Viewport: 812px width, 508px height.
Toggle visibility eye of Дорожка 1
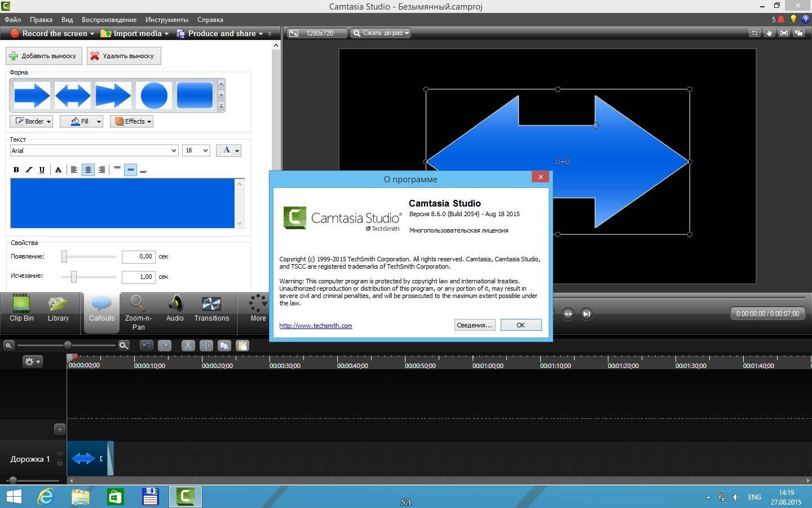pos(60,454)
